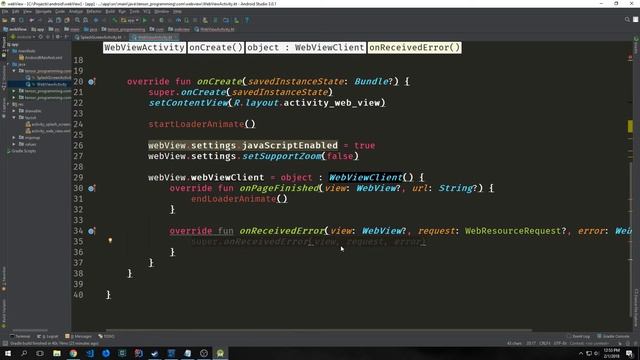The image size is (640, 360).
Task: Click the onCreate() structure breadcrumb
Action: pos(216,47)
